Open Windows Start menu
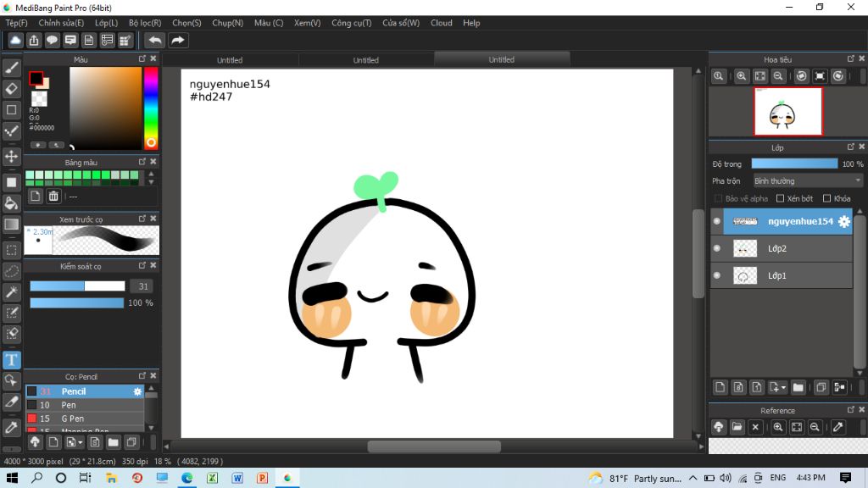The width and height of the screenshot is (868, 488). click(x=12, y=478)
